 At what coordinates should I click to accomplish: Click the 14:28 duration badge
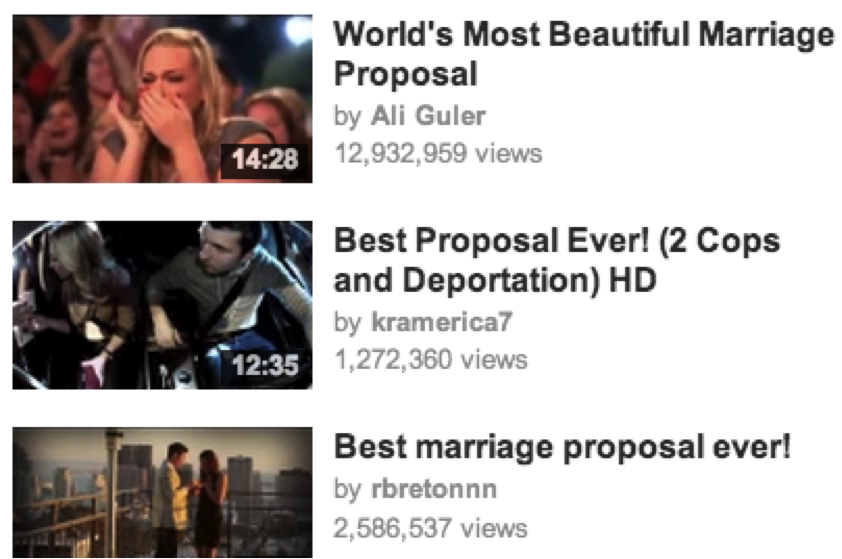(265, 159)
